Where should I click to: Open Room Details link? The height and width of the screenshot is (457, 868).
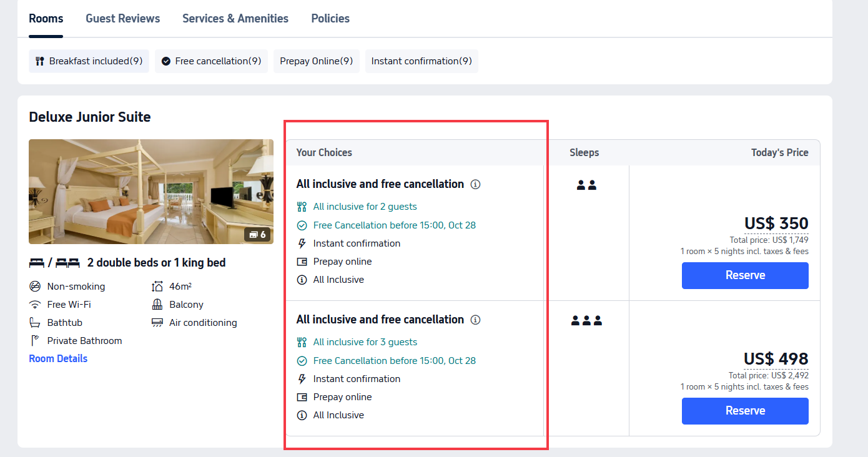coord(58,358)
